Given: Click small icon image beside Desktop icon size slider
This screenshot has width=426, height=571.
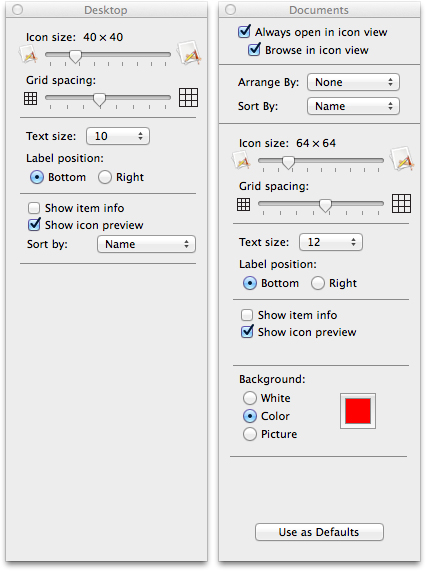Looking at the screenshot, I should (x=28, y=54).
